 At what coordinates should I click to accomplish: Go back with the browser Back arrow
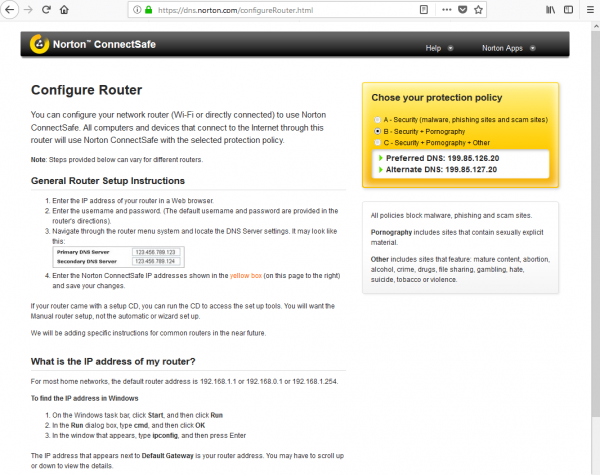click(x=9, y=10)
